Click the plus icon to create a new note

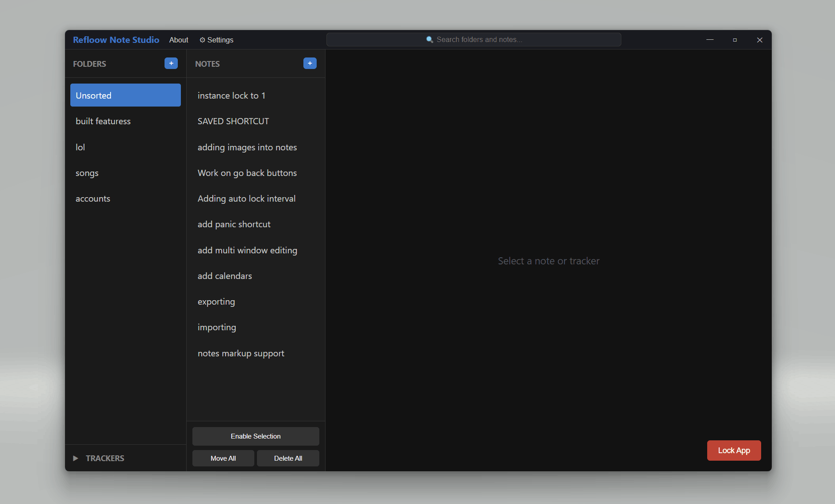(x=310, y=63)
